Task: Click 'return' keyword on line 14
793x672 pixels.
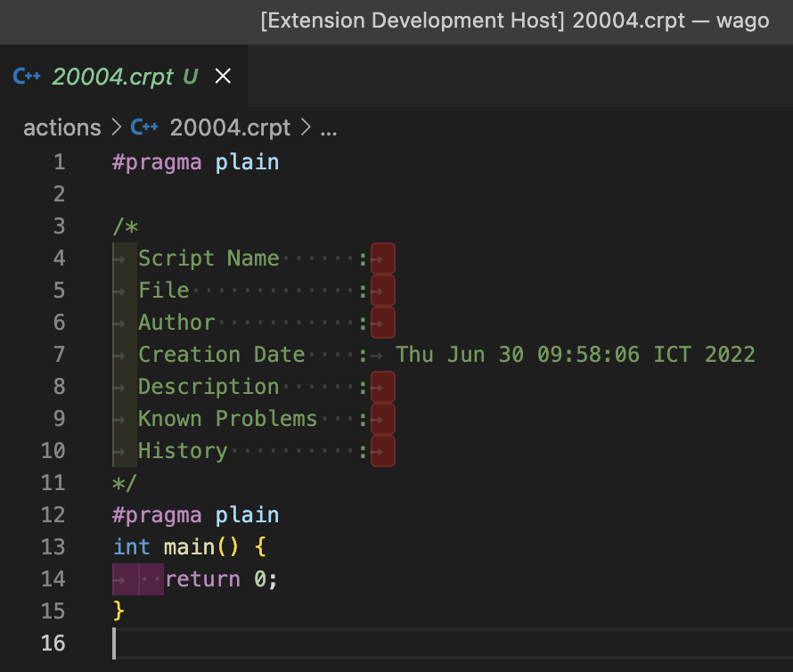Action: [203, 579]
